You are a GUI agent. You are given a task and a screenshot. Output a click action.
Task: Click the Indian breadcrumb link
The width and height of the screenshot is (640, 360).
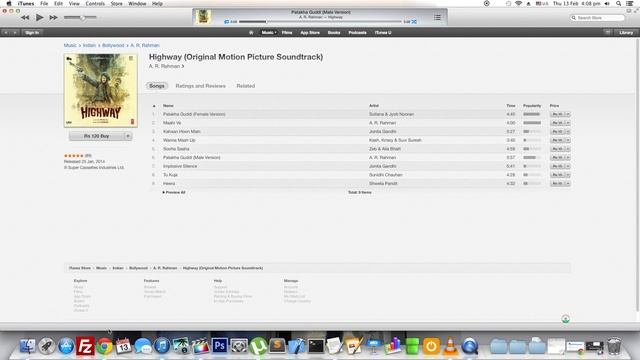[x=89, y=45]
